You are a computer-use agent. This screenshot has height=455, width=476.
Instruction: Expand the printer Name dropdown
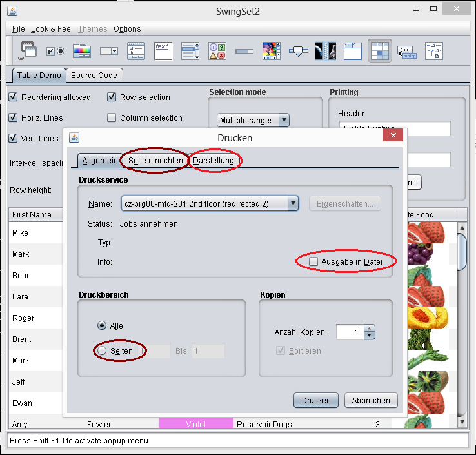[293, 204]
